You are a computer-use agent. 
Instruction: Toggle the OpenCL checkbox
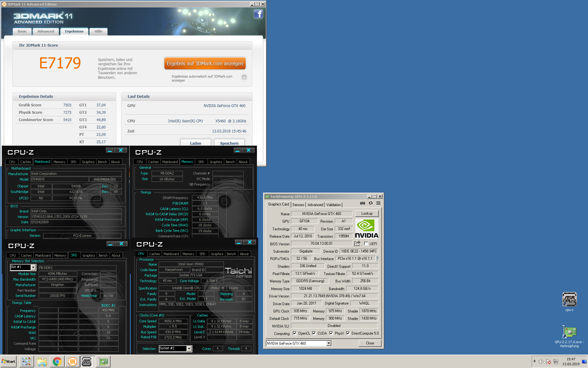295,333
